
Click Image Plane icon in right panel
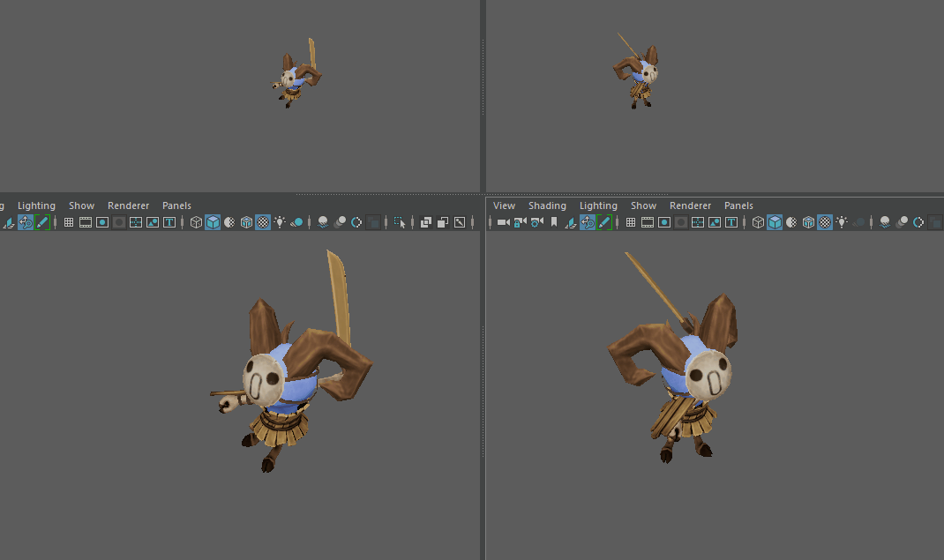(570, 222)
